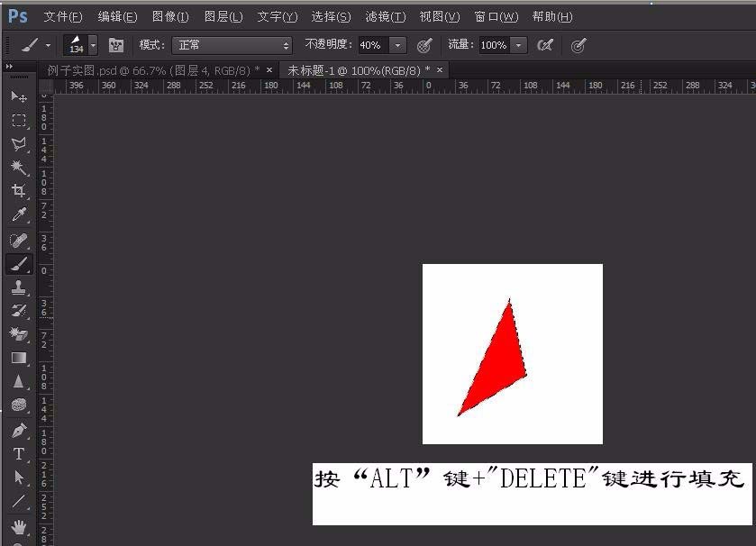
Task: Open the blending Mode dropdown showing 正常
Action: coord(230,45)
